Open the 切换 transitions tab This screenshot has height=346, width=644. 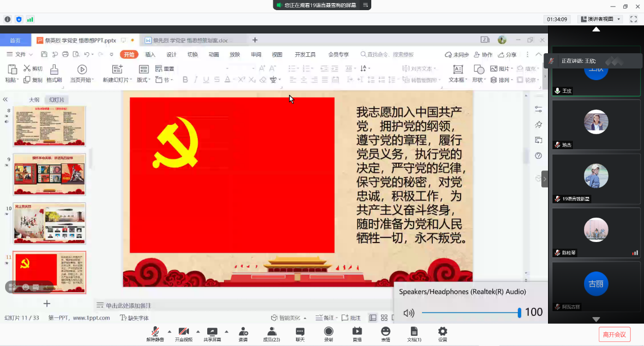(x=192, y=54)
